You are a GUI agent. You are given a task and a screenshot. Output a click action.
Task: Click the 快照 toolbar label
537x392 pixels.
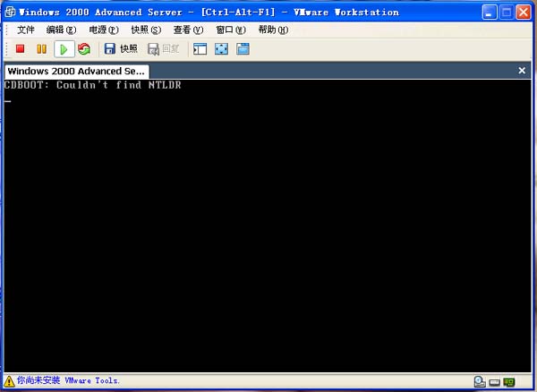pyautogui.click(x=129, y=49)
